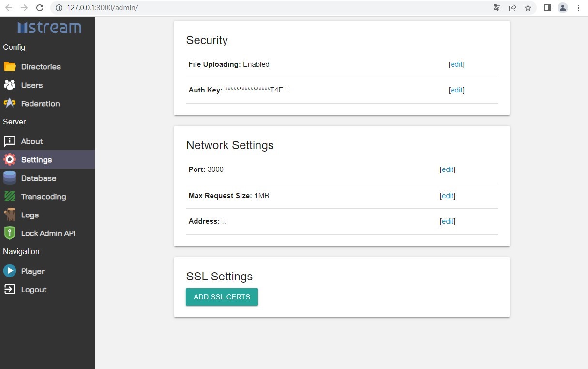
Task: Click the Directories folder icon
Action: point(10,67)
